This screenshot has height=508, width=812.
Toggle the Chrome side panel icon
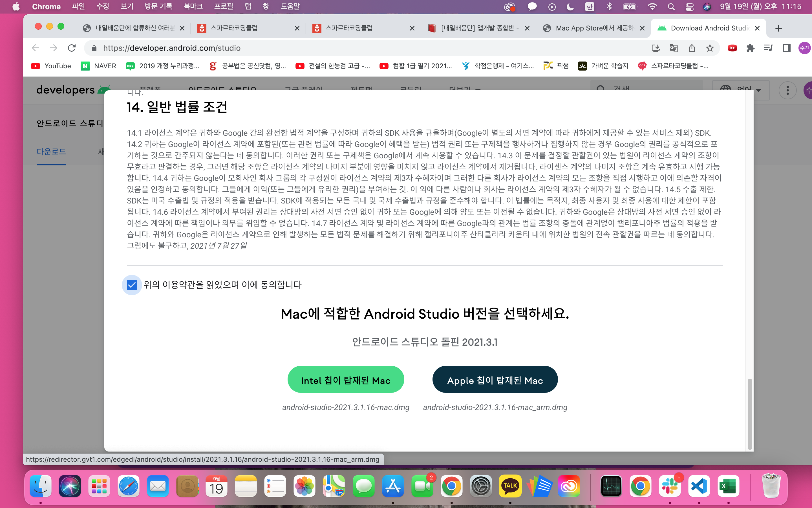[x=787, y=48]
